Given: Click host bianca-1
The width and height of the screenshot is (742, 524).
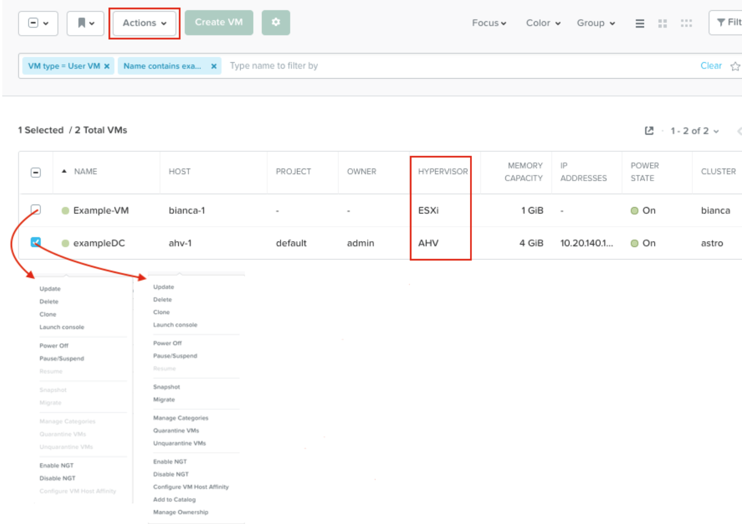Looking at the screenshot, I should [x=187, y=210].
